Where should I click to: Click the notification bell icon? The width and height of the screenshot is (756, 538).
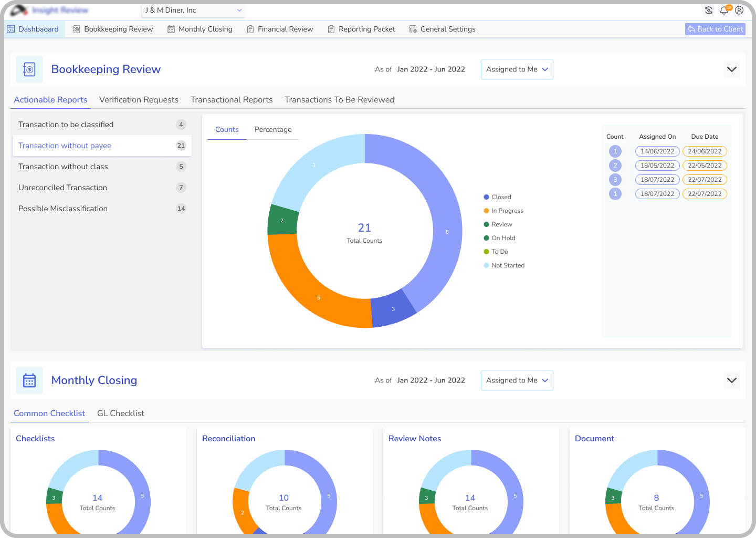(724, 11)
